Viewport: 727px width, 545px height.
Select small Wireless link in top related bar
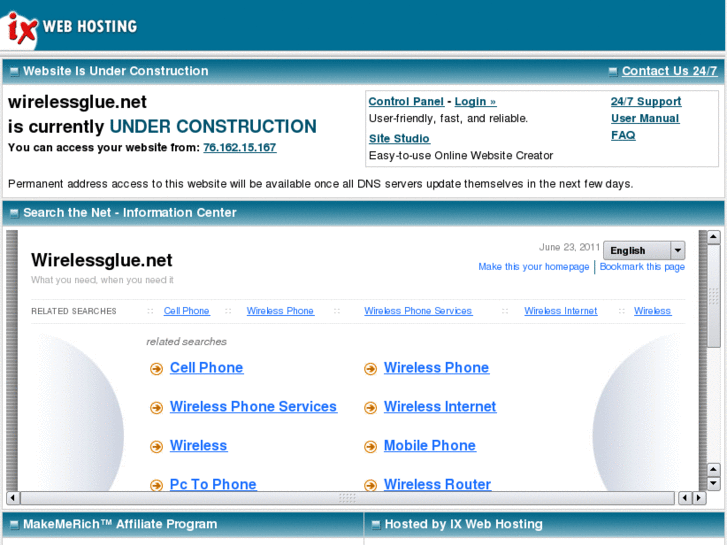coord(652,311)
